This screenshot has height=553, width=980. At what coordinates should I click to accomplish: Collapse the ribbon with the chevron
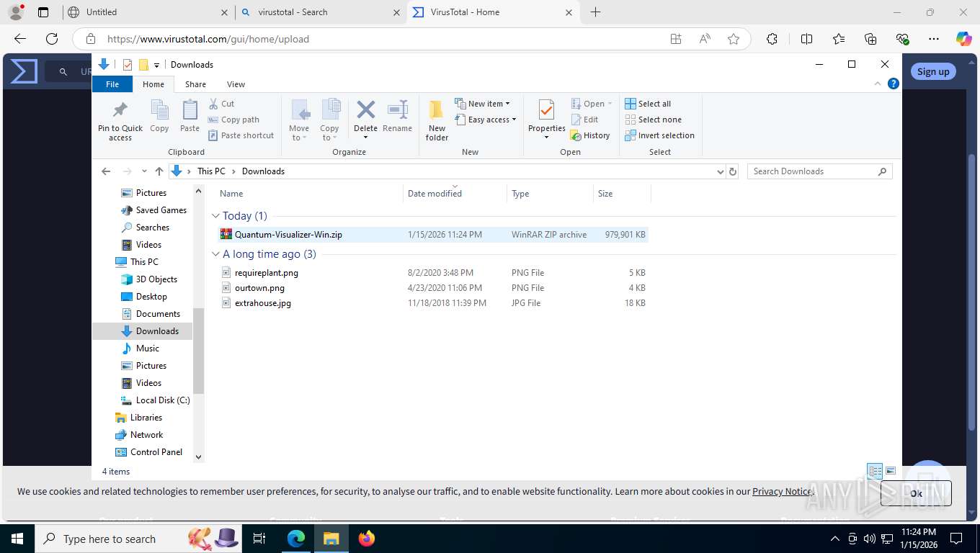[878, 84]
